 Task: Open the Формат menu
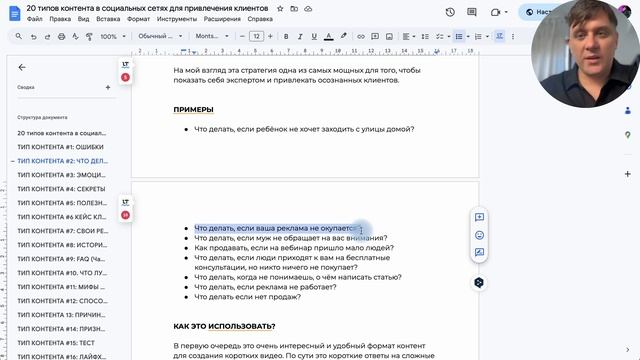(x=138, y=19)
